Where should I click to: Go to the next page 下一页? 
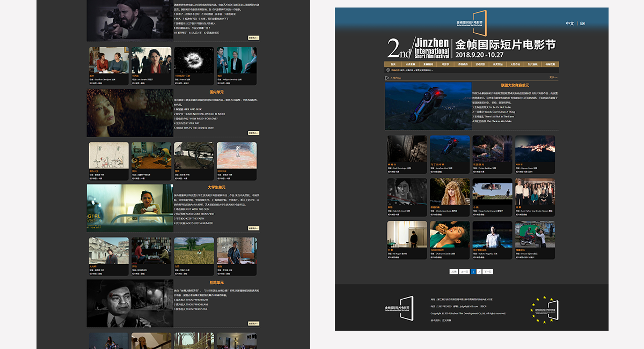[x=488, y=272]
